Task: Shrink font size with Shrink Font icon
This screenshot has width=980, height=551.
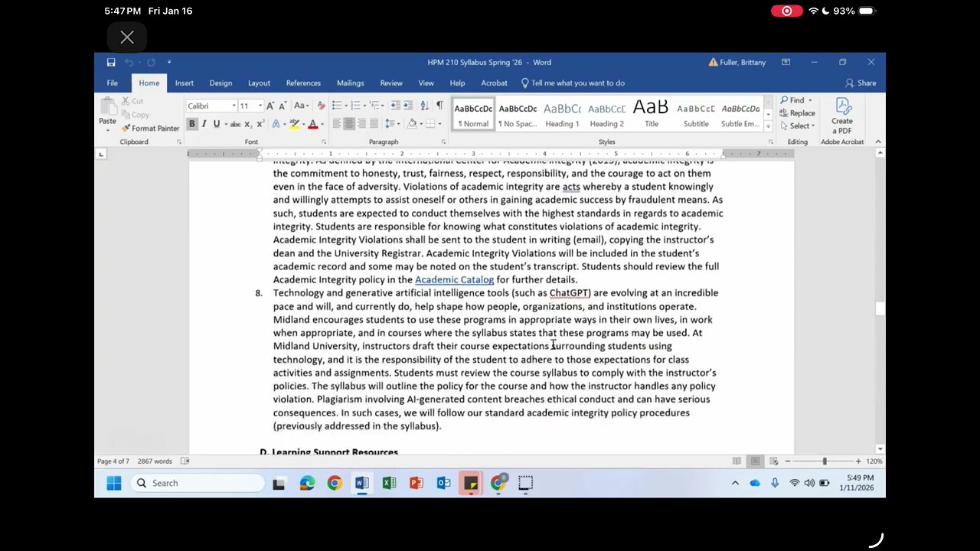Action: [x=281, y=106]
